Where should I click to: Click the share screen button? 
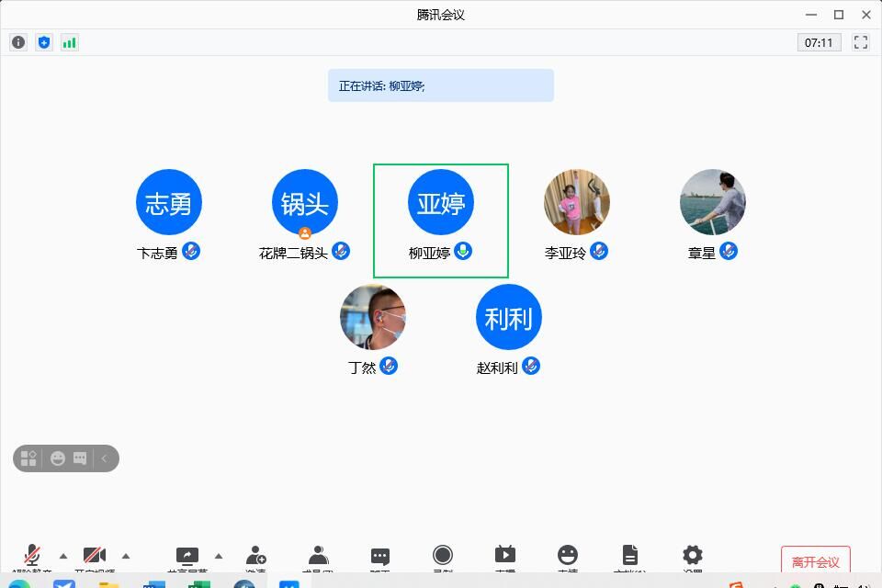pos(187,556)
